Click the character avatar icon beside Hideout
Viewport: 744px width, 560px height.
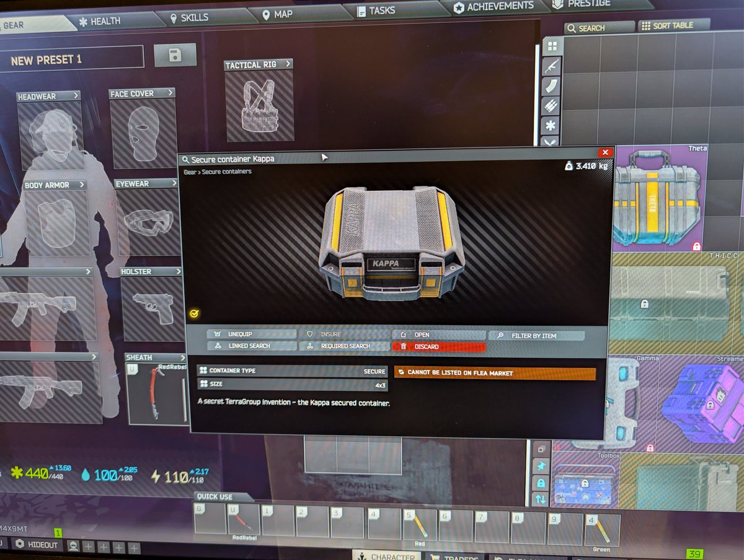click(x=74, y=546)
